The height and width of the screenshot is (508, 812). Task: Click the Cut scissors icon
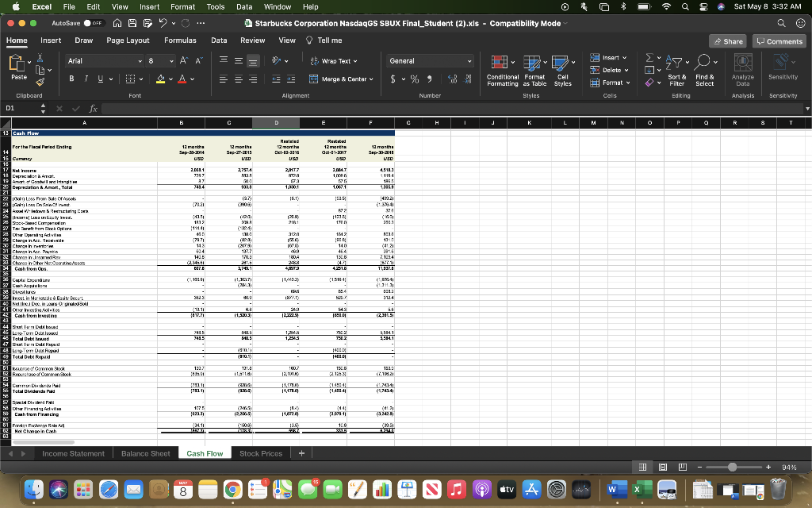[x=40, y=58]
